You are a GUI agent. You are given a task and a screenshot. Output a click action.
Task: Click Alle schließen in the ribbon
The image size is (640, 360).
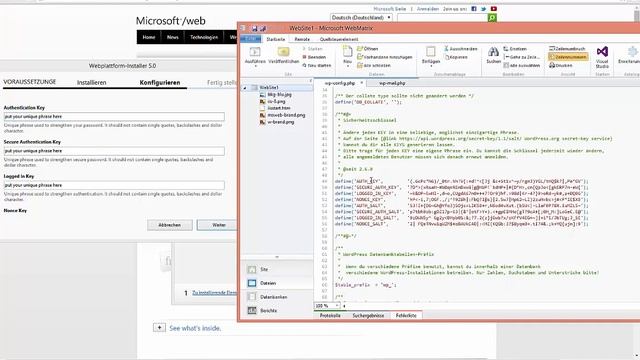pos(374,65)
